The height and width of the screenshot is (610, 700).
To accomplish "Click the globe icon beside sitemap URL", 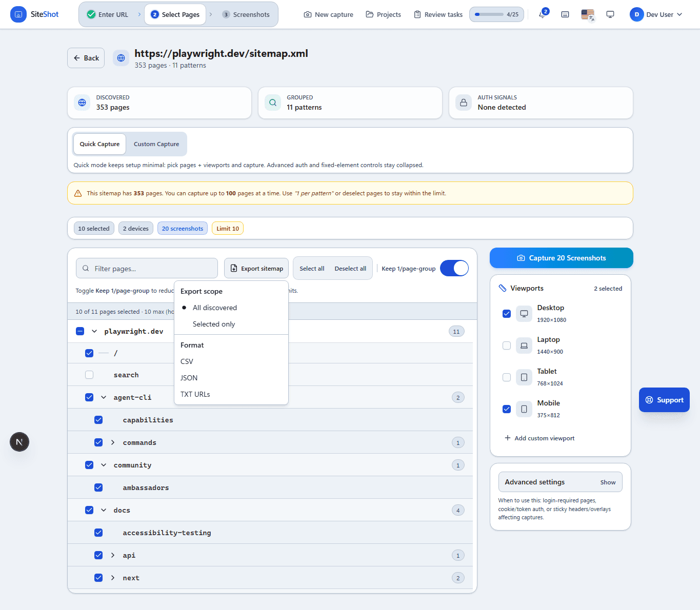I will (121, 58).
